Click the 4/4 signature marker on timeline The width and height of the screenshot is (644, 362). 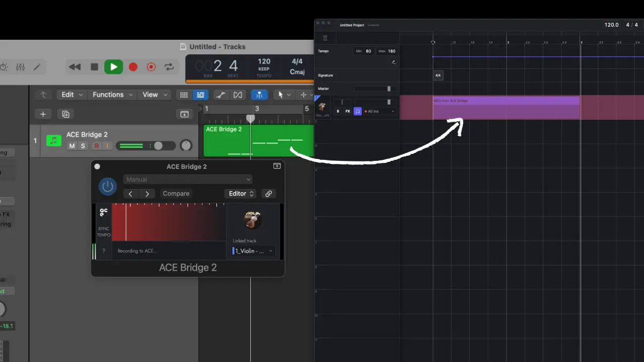[438, 75]
